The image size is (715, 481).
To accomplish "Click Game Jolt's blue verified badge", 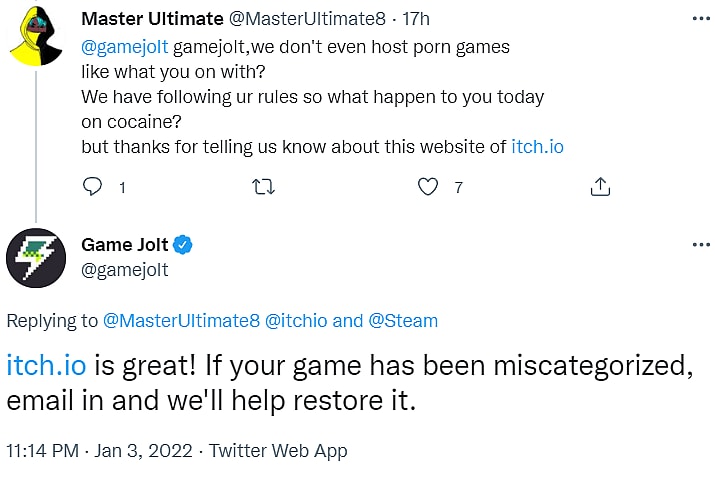I will 184,245.
